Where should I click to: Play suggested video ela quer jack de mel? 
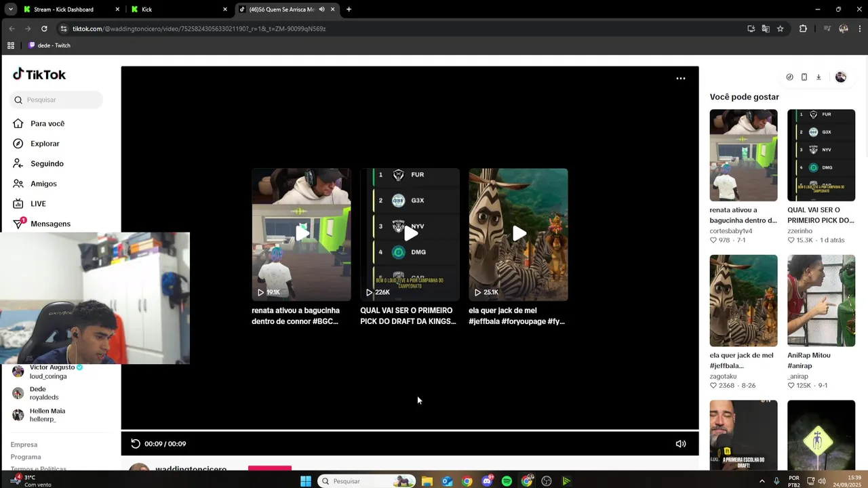coord(518,235)
